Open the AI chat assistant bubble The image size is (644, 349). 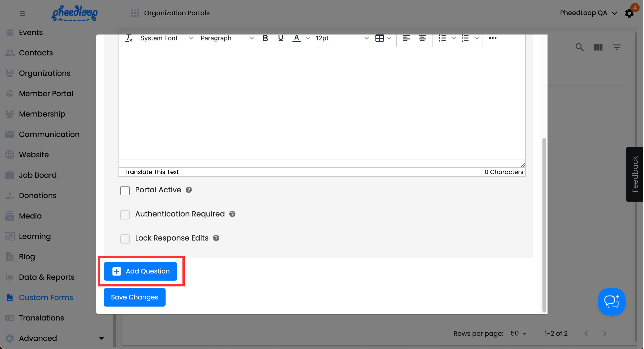pos(611,301)
